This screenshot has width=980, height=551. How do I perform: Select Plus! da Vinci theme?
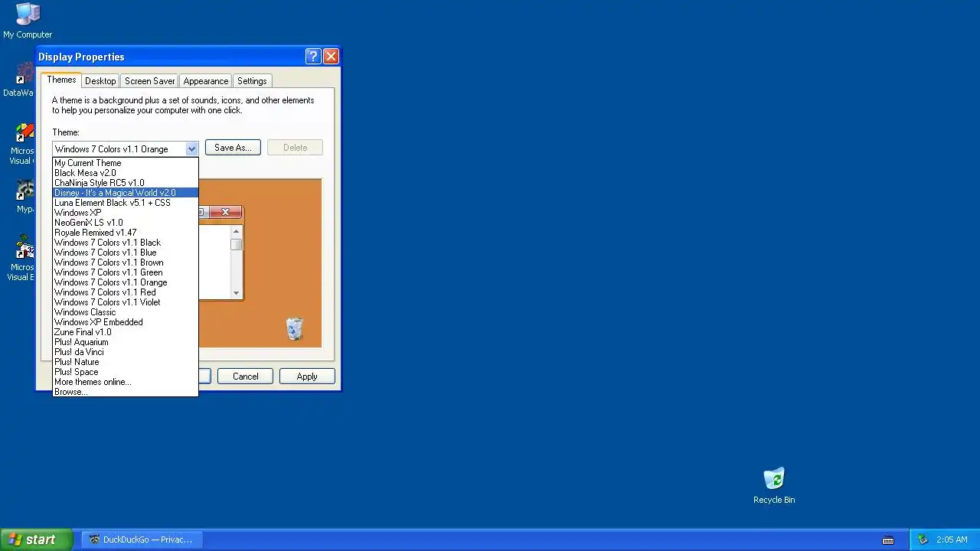[126, 352]
